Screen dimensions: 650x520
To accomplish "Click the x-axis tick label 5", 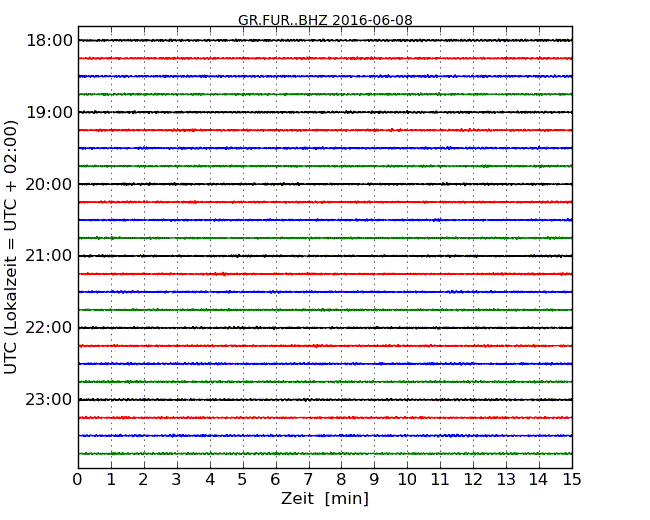I will point(242,479).
